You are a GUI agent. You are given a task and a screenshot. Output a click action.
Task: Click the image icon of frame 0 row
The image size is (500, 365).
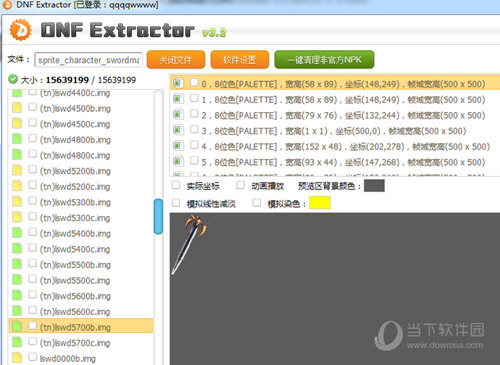178,83
